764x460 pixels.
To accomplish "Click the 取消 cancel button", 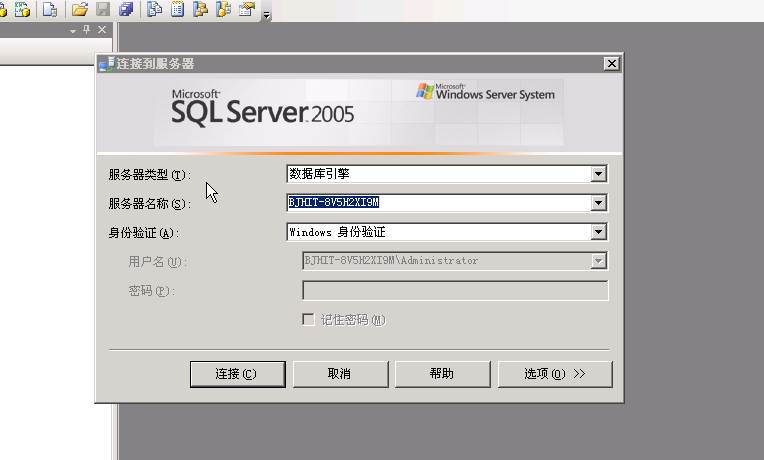I will point(341,374).
